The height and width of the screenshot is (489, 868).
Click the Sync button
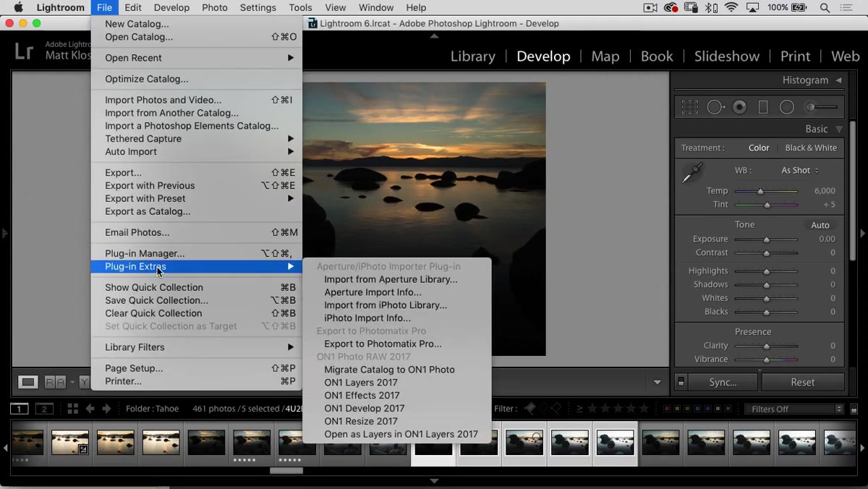pos(723,382)
